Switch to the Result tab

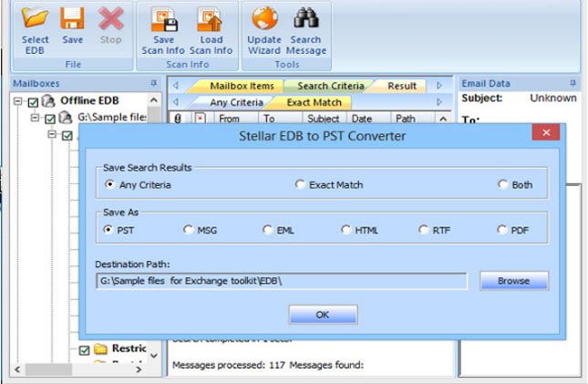[x=402, y=86]
